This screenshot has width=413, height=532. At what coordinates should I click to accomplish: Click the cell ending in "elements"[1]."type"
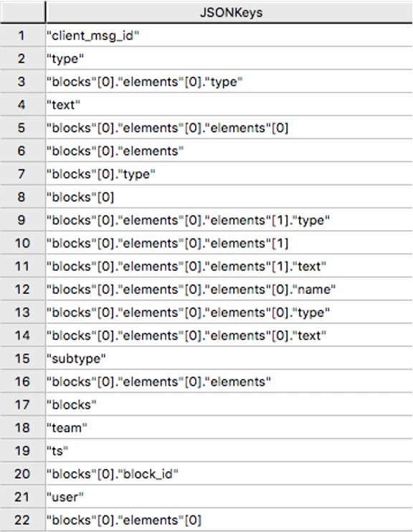coord(229,220)
